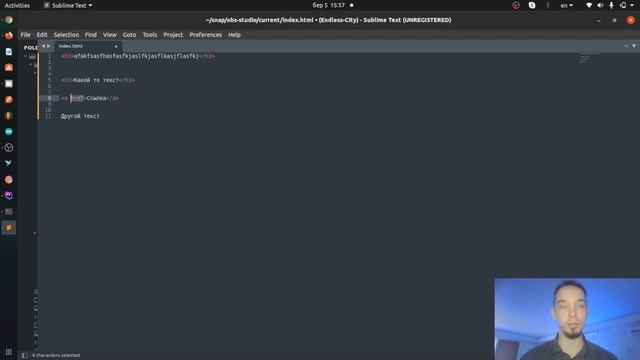Open Ubuntu Software from the dock

[x=9, y=67]
